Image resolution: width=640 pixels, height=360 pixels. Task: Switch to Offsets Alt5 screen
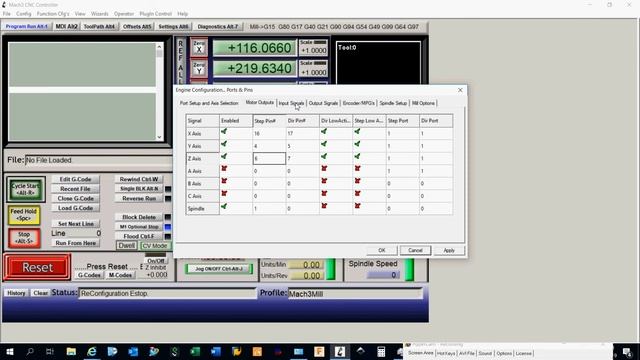point(137,27)
